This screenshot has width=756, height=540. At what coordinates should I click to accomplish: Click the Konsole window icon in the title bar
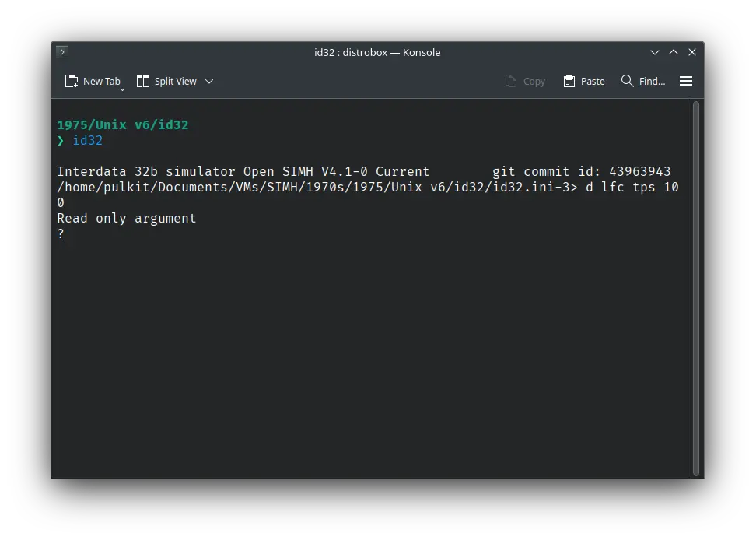coord(62,52)
